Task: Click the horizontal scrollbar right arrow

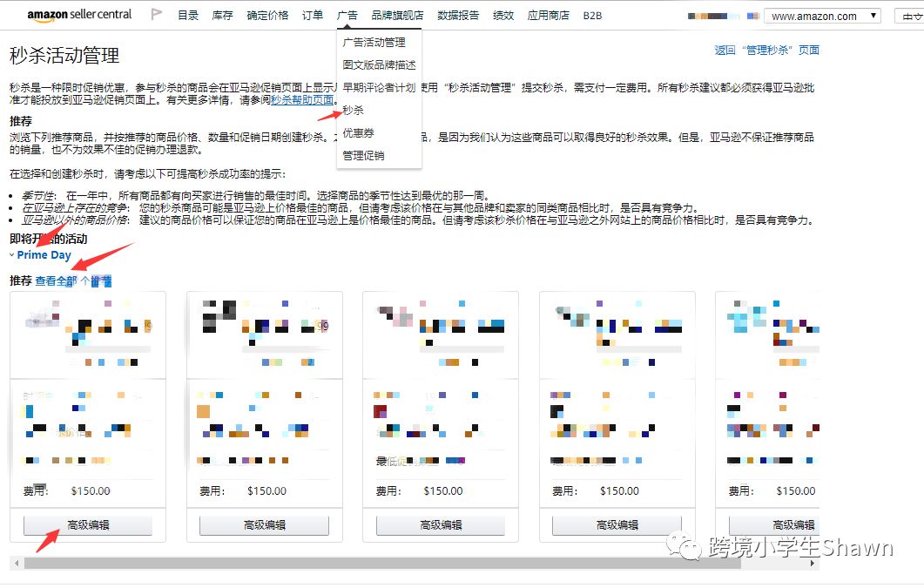Action: [x=813, y=564]
